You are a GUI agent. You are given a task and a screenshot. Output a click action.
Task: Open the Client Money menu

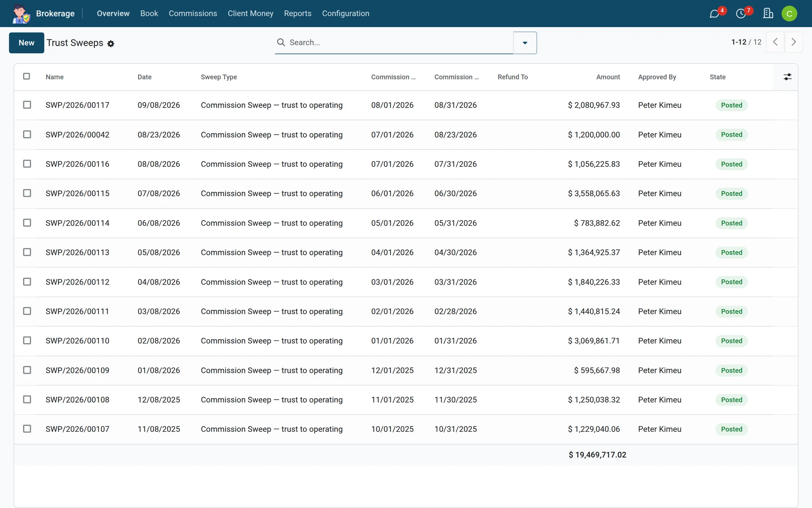point(250,14)
